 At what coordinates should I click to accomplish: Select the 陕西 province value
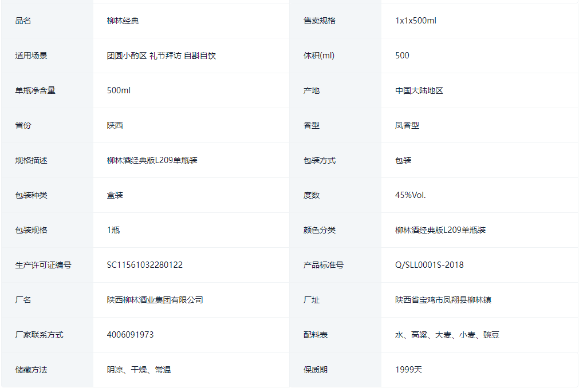coord(115,125)
